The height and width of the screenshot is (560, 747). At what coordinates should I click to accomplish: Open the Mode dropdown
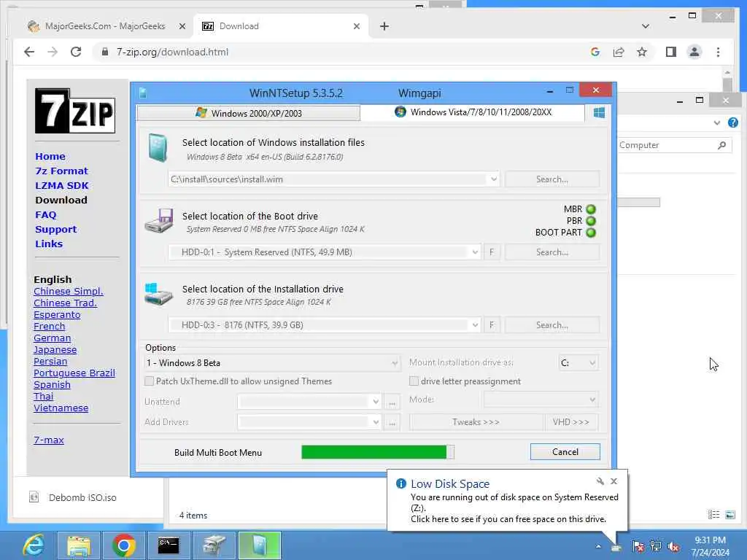(x=541, y=400)
